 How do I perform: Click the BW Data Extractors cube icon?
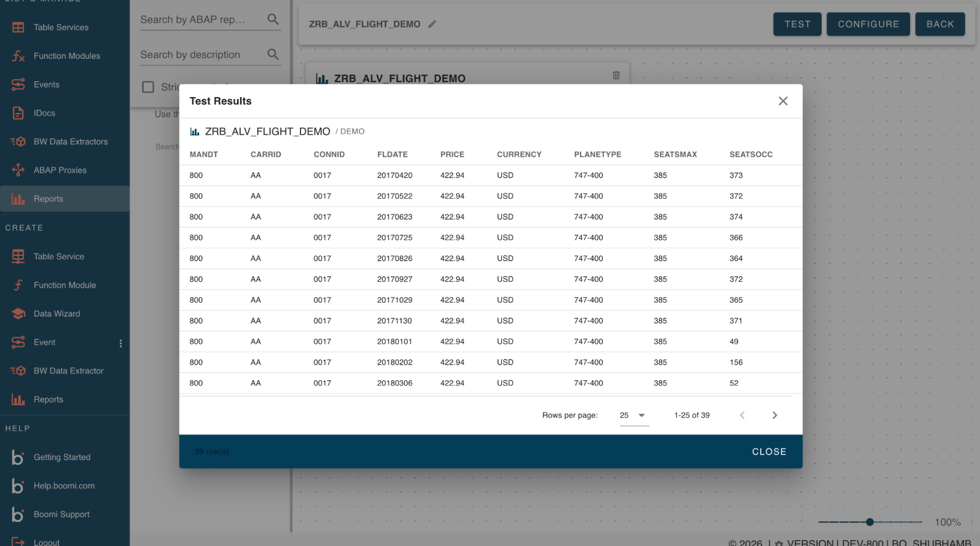click(18, 142)
